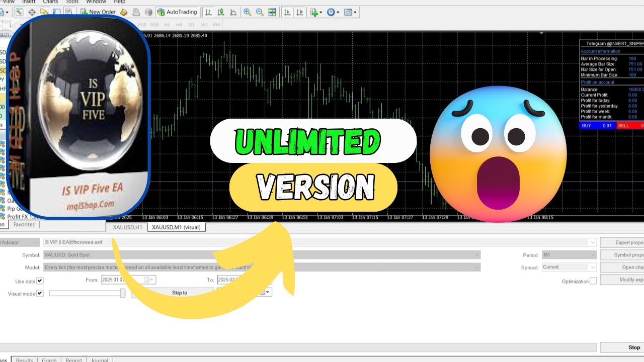Click the Data Window crosshair toolbar icon
This screenshot has width=644, height=362.
[32, 12]
